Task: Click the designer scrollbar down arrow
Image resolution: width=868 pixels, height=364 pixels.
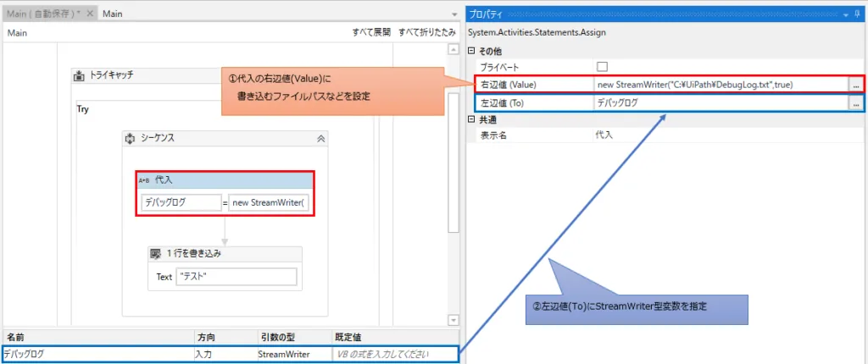Action: 453,320
